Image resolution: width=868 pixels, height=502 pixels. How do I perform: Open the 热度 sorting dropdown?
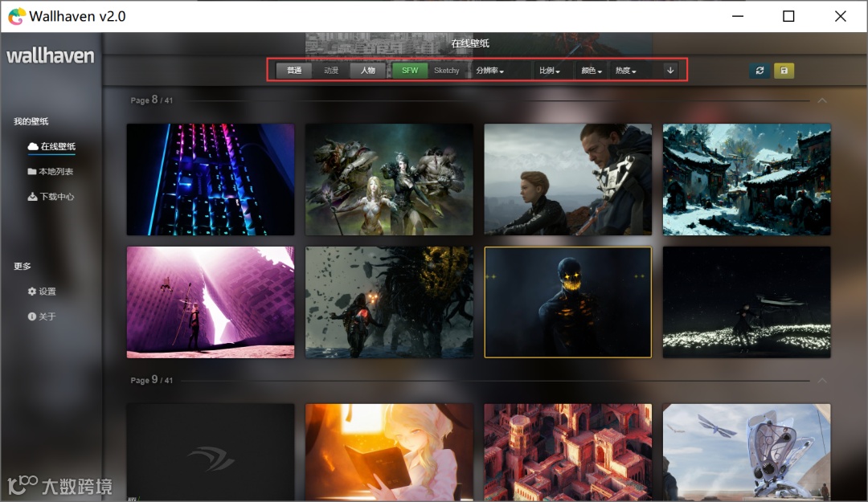pos(625,71)
